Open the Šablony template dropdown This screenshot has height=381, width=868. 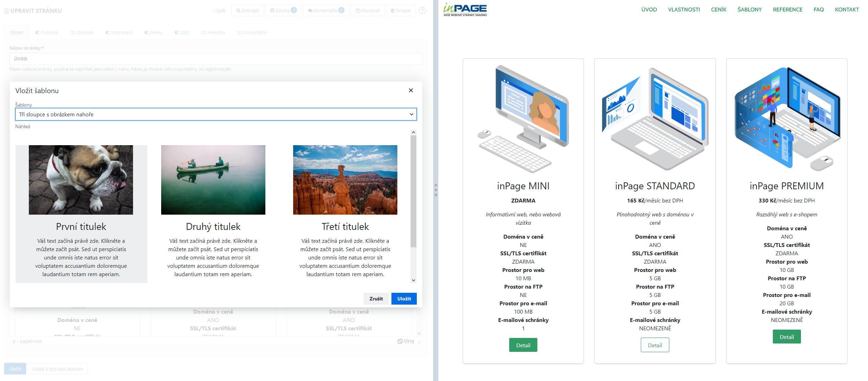coord(216,114)
